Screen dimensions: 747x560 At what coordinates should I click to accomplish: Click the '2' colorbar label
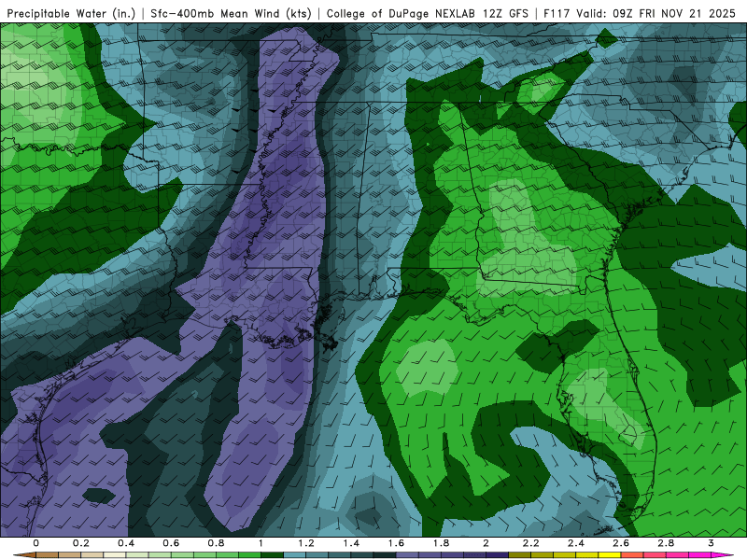tap(486, 543)
